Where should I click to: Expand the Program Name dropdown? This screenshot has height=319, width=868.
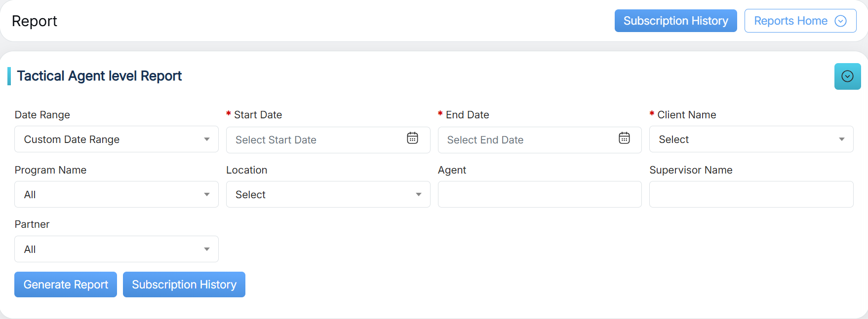116,194
